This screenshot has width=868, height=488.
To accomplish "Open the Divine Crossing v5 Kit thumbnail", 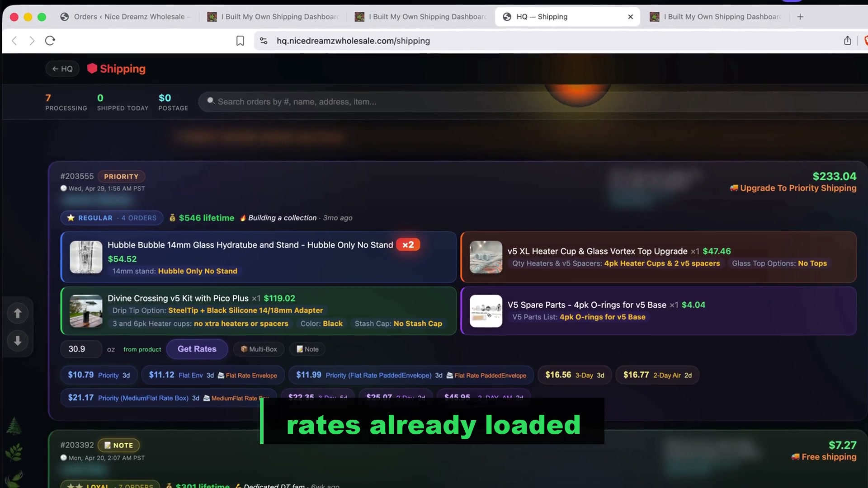I will [86, 311].
